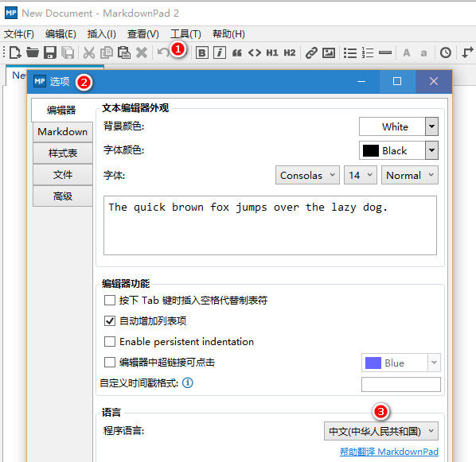The image size is (476, 462).
Task: Switch to the 文件 options tab
Action: click(x=63, y=175)
